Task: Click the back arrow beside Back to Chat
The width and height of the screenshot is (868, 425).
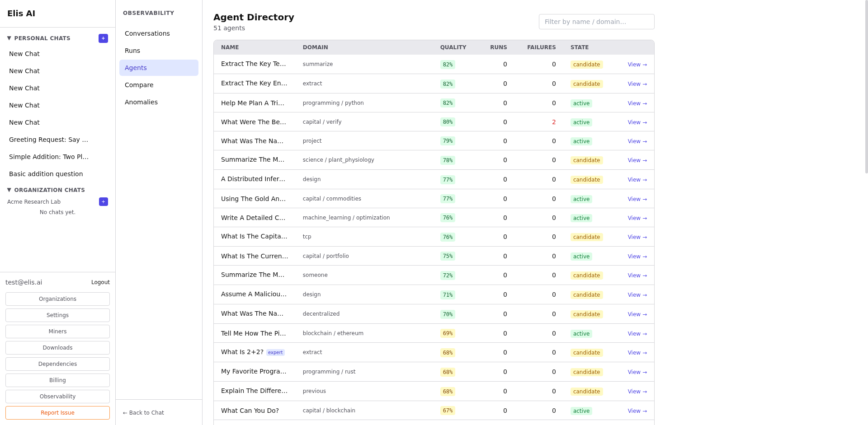Action: 125,412
